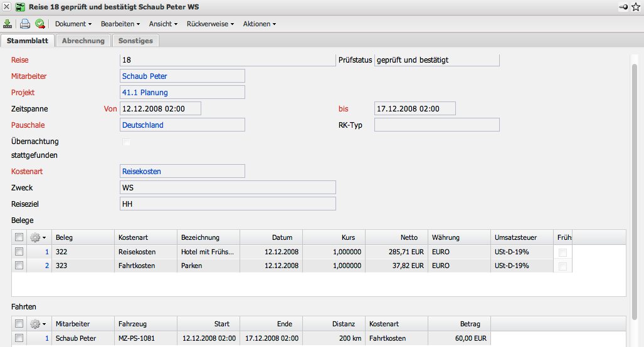
Task: Open the Schaub Peter employee link
Action: click(145, 76)
